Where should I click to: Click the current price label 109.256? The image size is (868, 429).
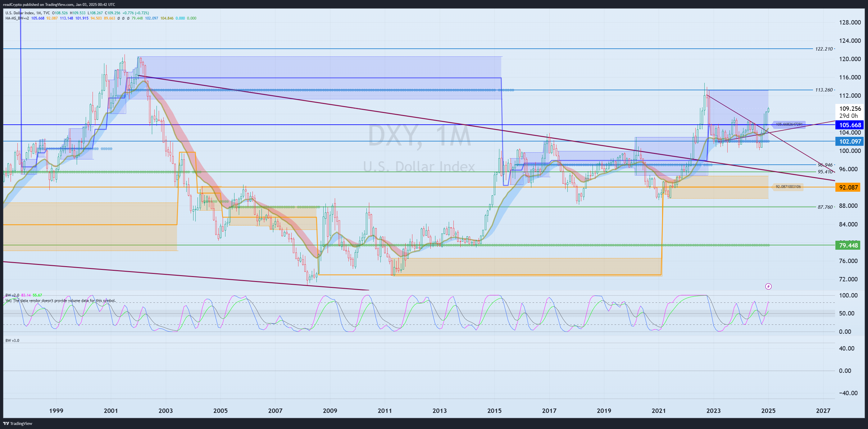(x=850, y=108)
